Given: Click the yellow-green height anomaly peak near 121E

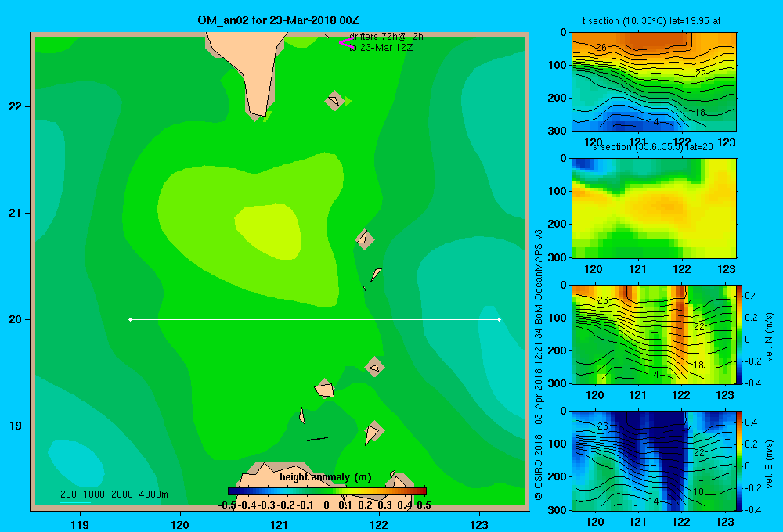Looking at the screenshot, I should click(269, 231).
